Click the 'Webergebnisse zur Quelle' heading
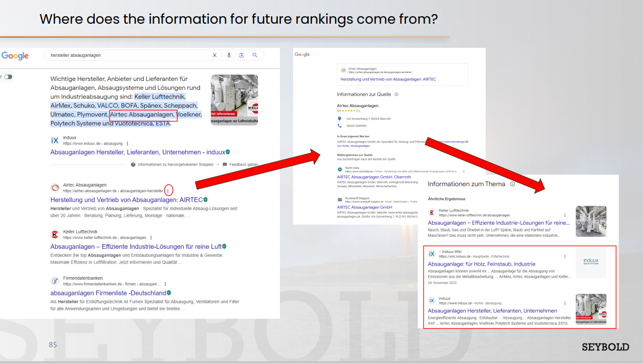The image size is (643, 364). pos(355,155)
